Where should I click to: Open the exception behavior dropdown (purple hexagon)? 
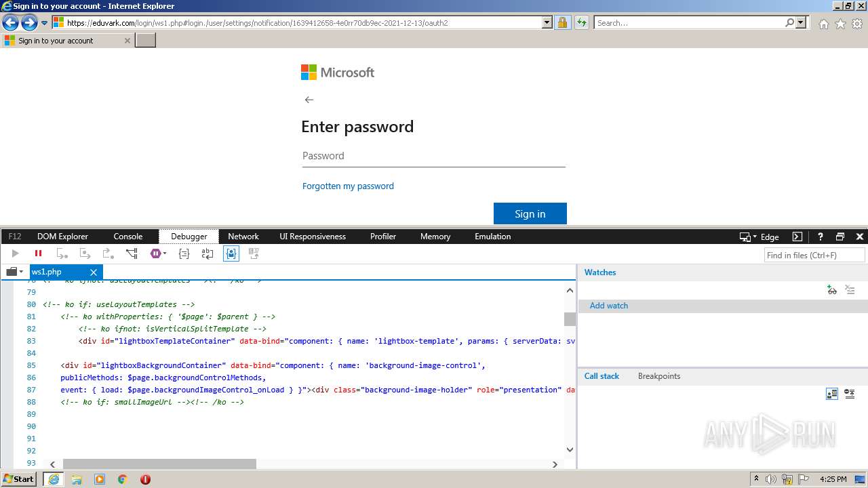pos(158,253)
